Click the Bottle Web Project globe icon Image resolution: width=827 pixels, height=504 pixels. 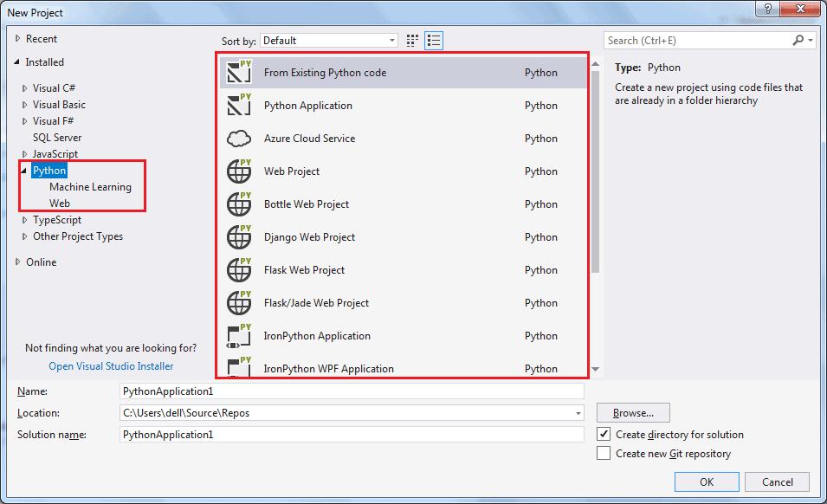(239, 204)
